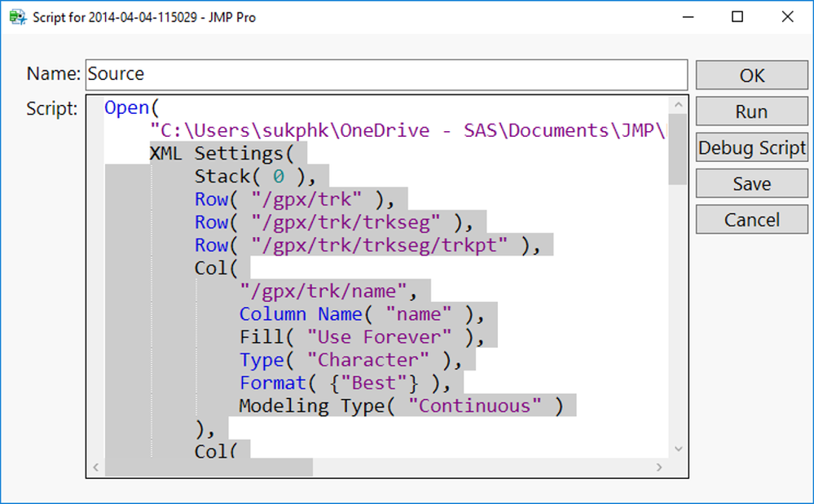Click the Fill( "Use Forever" ) line

[362, 337]
